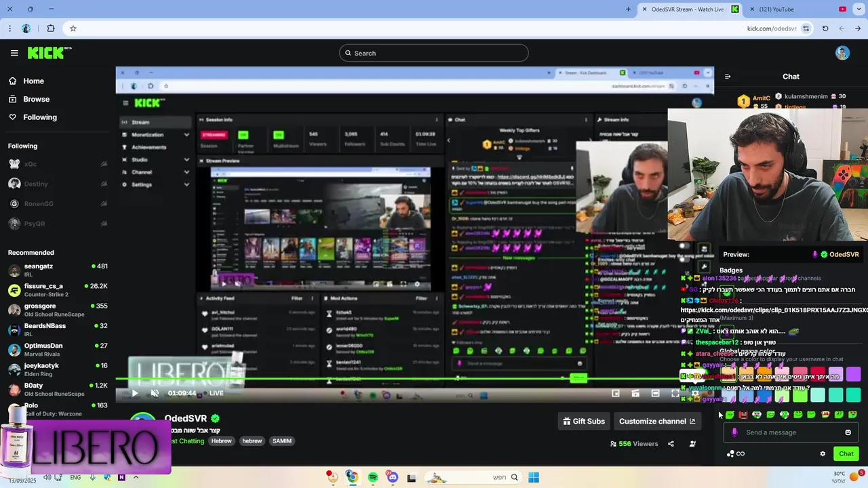Open recommended channel fissure_cs_a
Viewport: 868px width, 488px height.
point(58,290)
